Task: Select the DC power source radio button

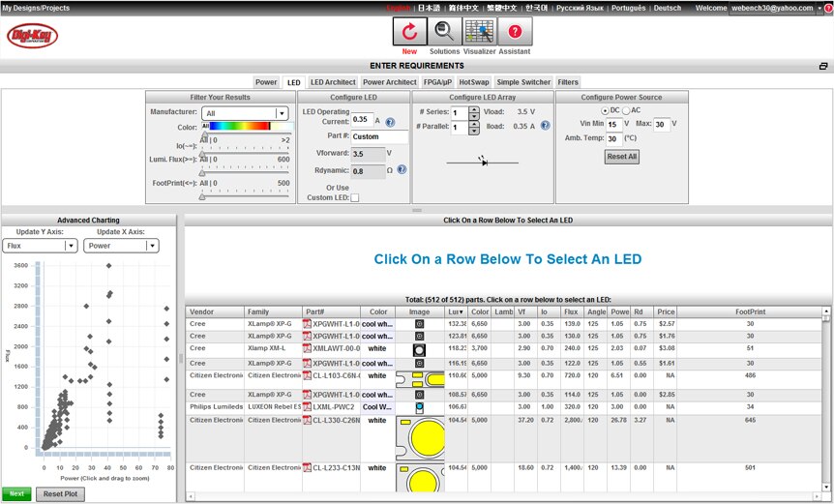Action: point(605,110)
